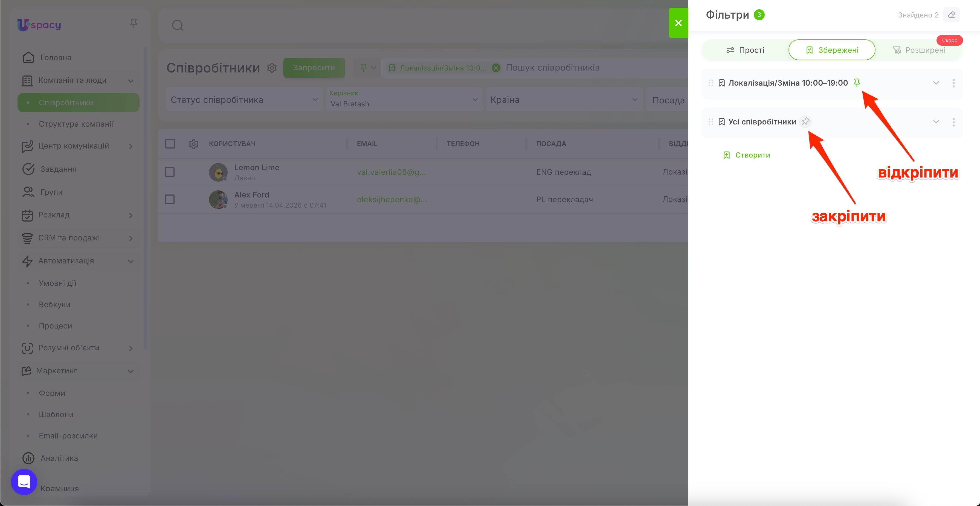Select Співробітники in the sidebar
The width and height of the screenshot is (980, 506).
tap(78, 103)
